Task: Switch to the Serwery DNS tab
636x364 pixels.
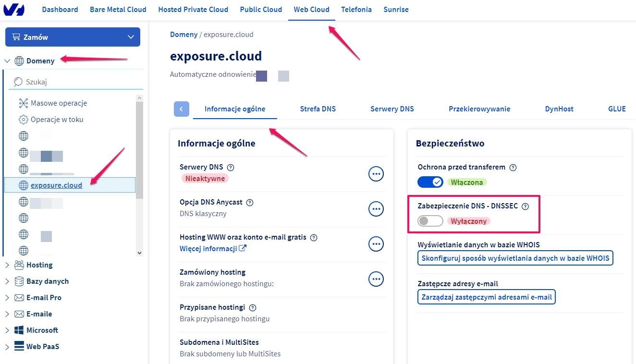Action: click(x=392, y=109)
